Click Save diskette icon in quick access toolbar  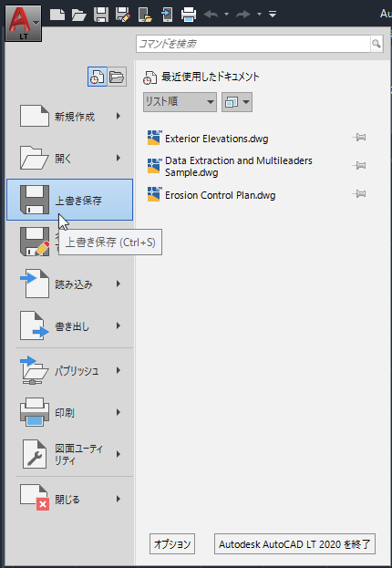(x=101, y=15)
